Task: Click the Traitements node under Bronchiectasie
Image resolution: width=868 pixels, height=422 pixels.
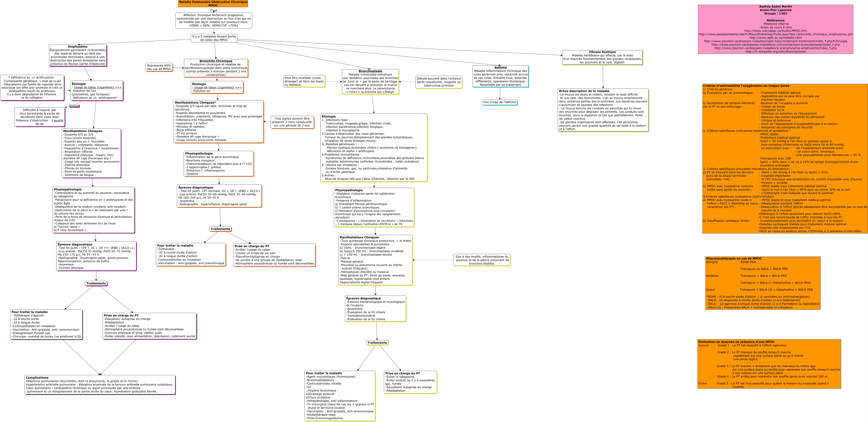Action: (377, 343)
